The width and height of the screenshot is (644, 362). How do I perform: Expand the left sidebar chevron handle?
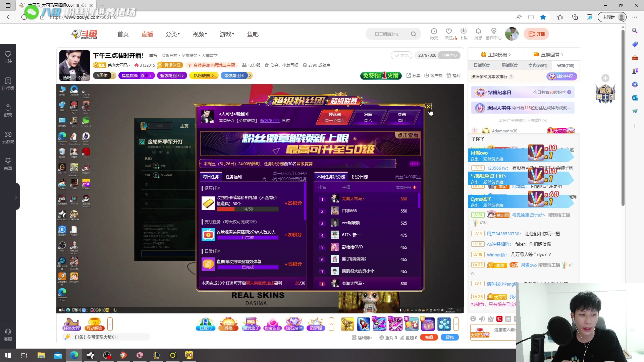(x=16, y=197)
